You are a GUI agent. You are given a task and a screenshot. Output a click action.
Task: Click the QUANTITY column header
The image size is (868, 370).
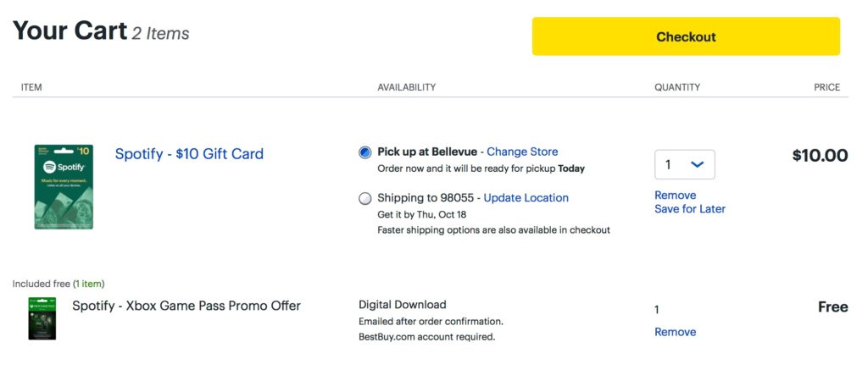pos(677,87)
